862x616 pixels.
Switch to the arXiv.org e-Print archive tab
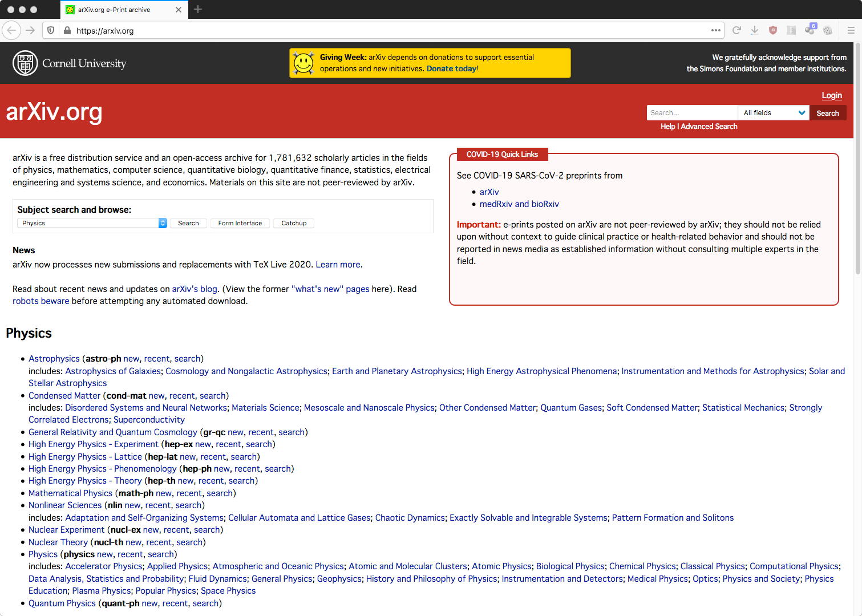(123, 10)
